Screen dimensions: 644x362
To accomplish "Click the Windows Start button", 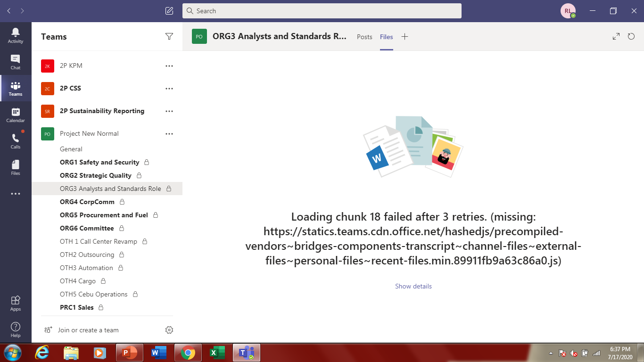I will [13, 353].
